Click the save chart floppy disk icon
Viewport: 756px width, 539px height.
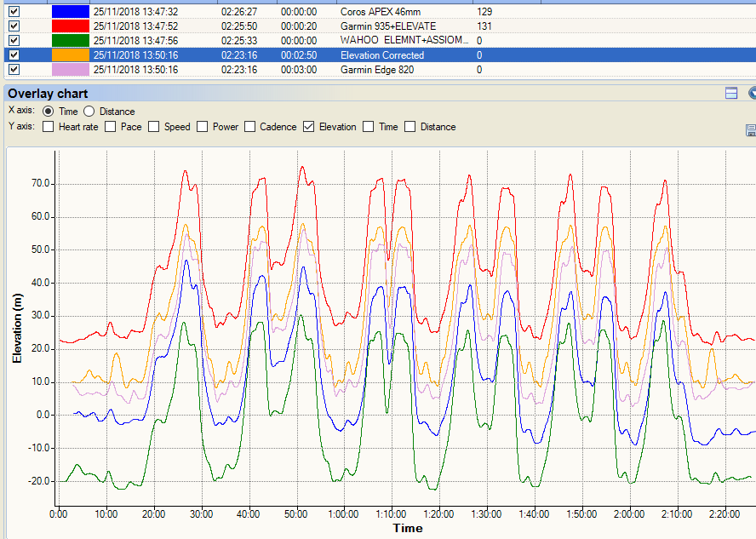(x=751, y=130)
